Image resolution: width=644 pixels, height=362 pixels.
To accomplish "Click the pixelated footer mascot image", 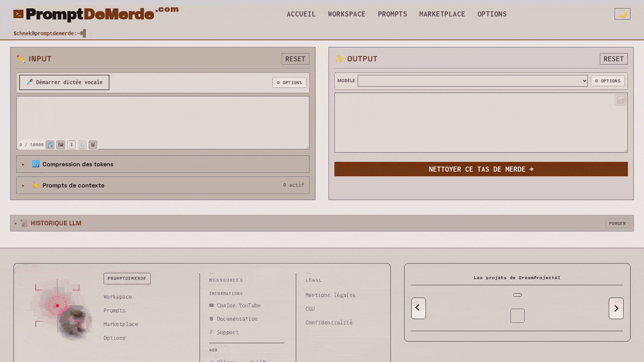I will coord(62,310).
